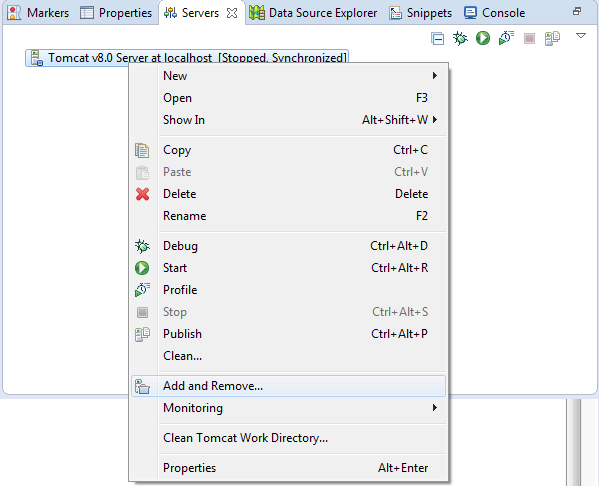Switch to the Properties tab
This screenshot has height=486, width=599.
pyautogui.click(x=116, y=13)
